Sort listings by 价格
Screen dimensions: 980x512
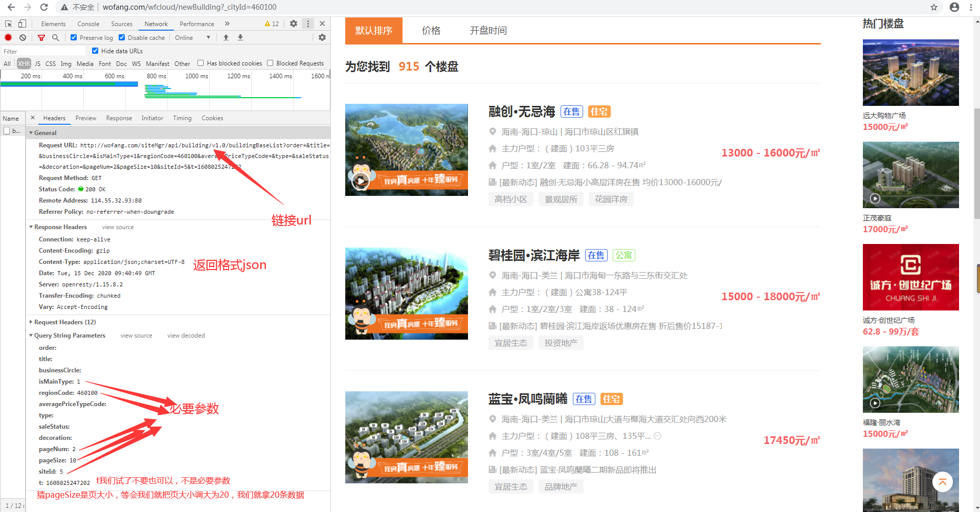click(x=431, y=31)
